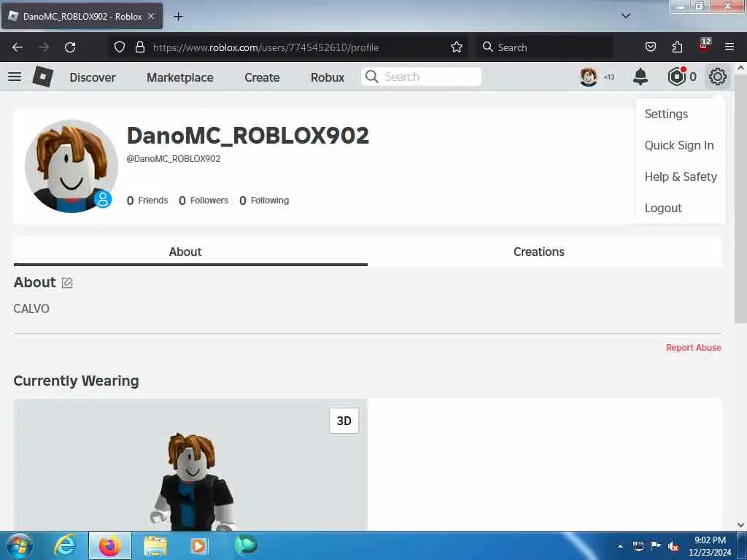The height and width of the screenshot is (560, 747).
Task: Open the Action Center flag icon
Action: pyautogui.click(x=656, y=545)
